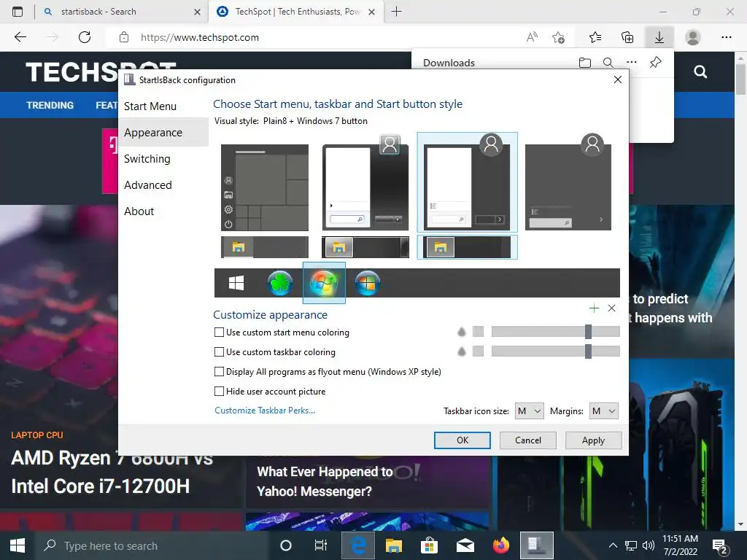Click the taskbar color swatch
The image size is (747, 560).
(x=478, y=351)
